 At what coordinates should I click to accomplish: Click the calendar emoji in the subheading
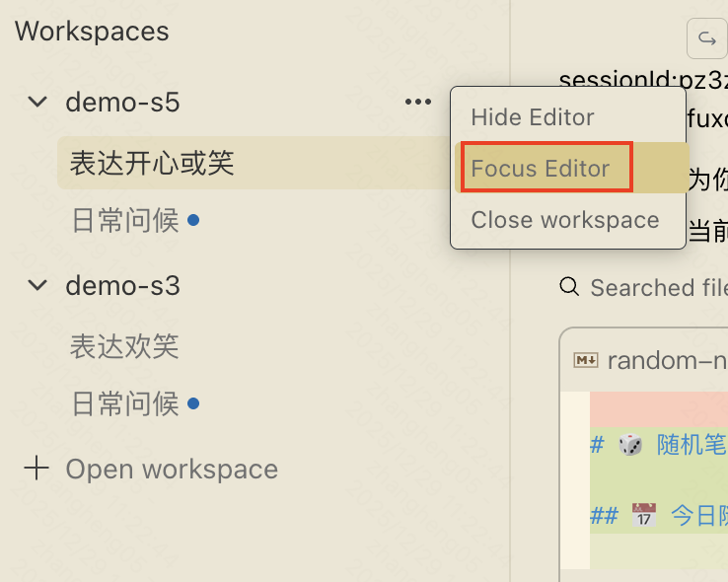click(x=644, y=514)
